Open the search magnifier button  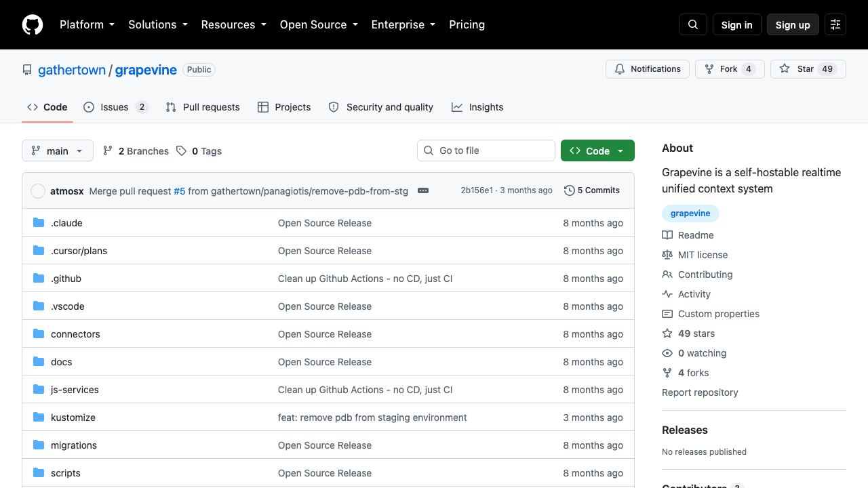click(x=693, y=24)
